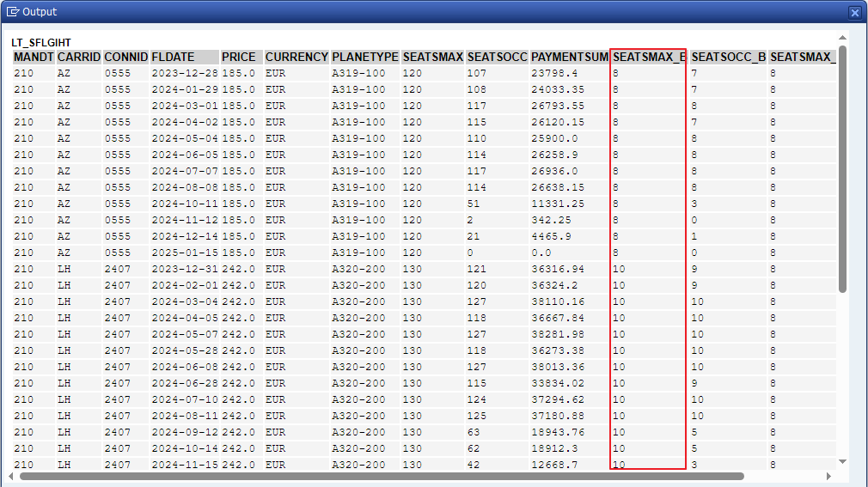Image resolution: width=868 pixels, height=487 pixels.
Task: Click the payment sum 4465.9
Action: click(x=551, y=236)
